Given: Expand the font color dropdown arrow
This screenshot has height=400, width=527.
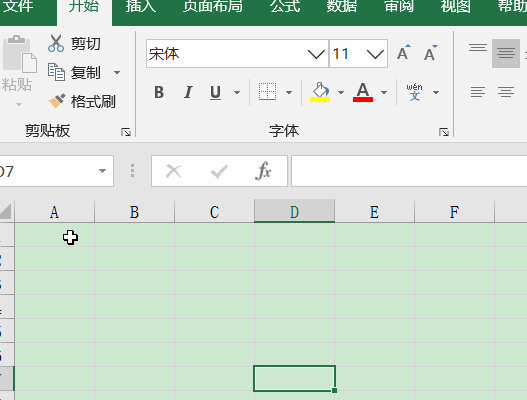Looking at the screenshot, I should click(384, 92).
